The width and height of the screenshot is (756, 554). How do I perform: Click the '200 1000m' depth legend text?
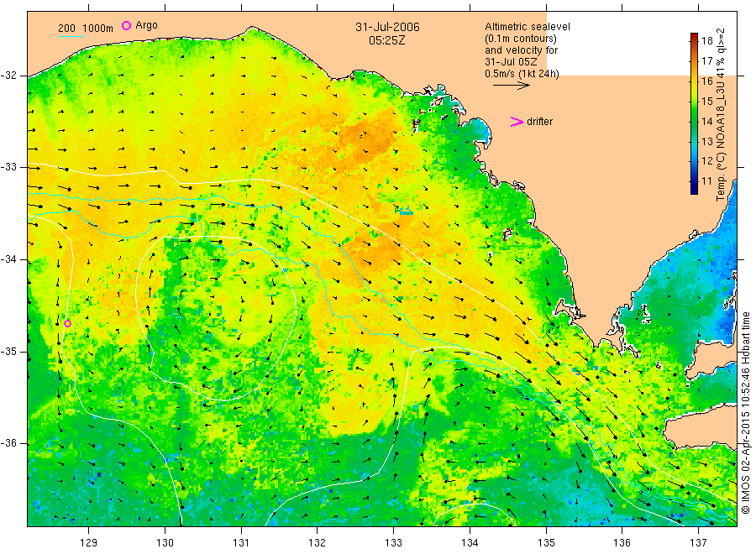click(x=86, y=29)
